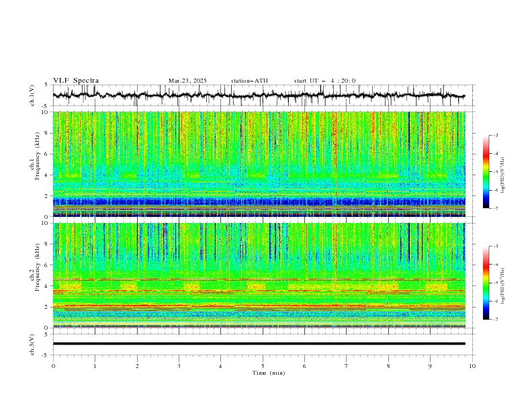Click the "6" kHz tick on ch.1 frequency axis
This screenshot has width=532, height=411.
48,154
